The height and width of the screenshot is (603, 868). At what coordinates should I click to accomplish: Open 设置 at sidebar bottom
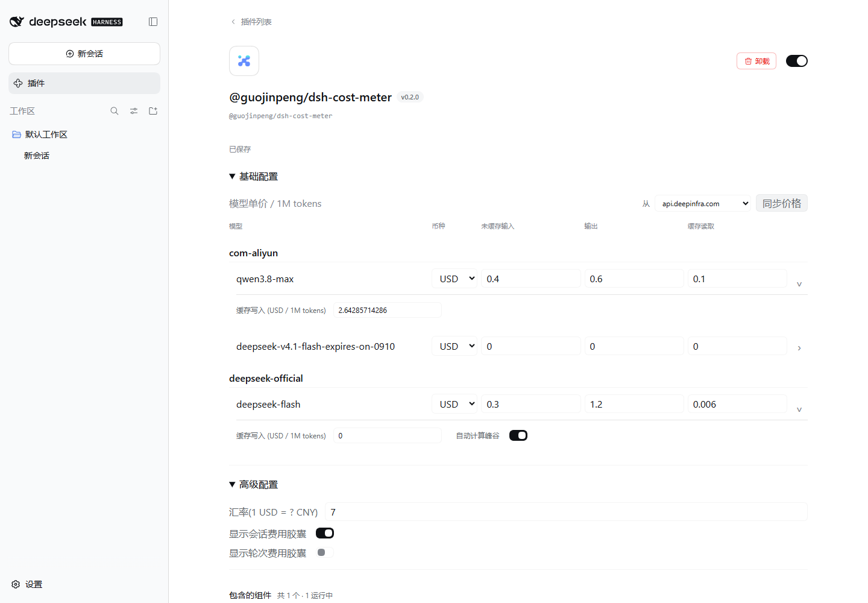pyautogui.click(x=27, y=584)
